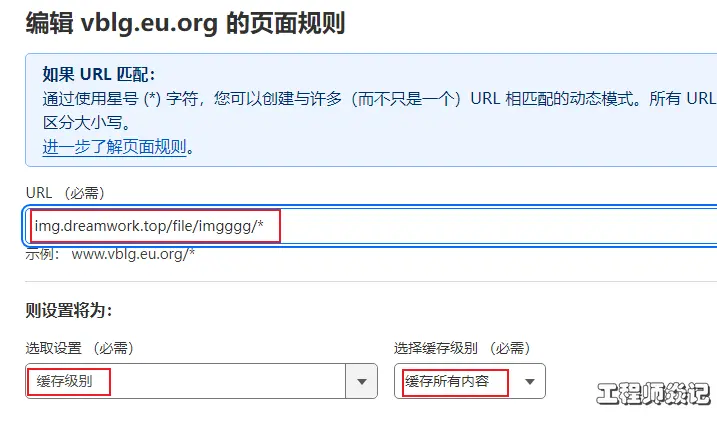The width and height of the screenshot is (717, 421).
Task: Click the 通过使用星号 description sentence
Action: click(380, 98)
